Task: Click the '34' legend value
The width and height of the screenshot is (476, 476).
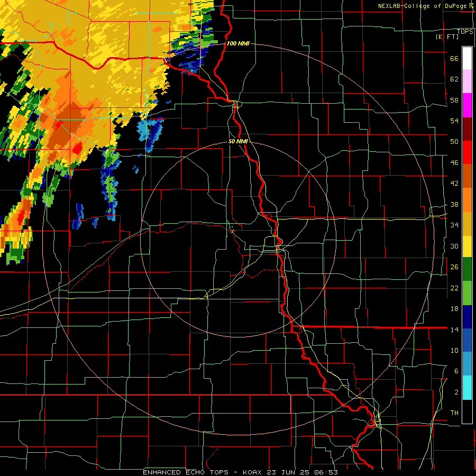Action: pos(454,225)
